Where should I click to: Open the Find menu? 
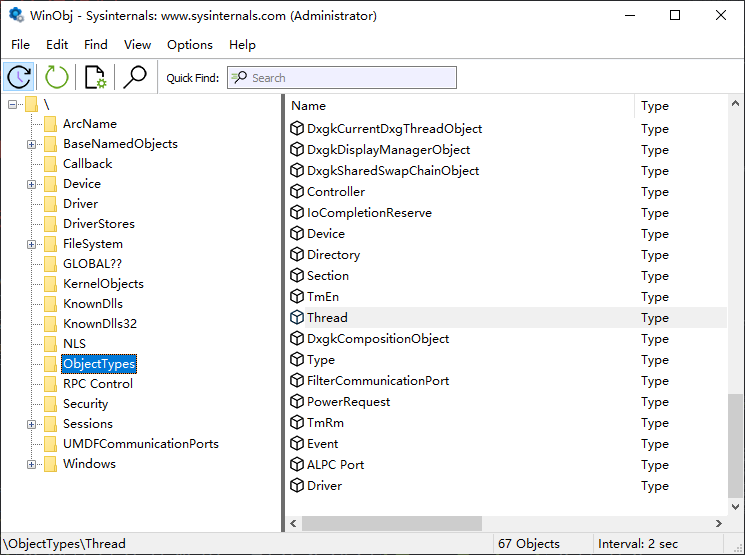point(96,45)
